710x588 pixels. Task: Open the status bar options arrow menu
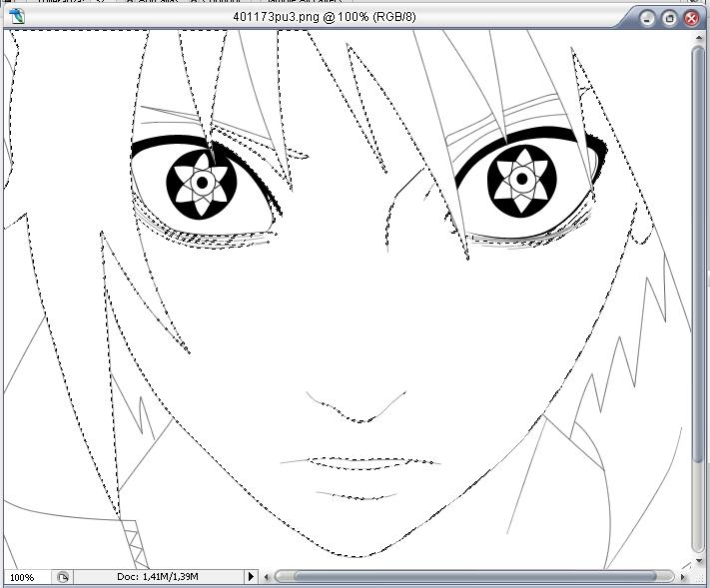tap(251, 577)
